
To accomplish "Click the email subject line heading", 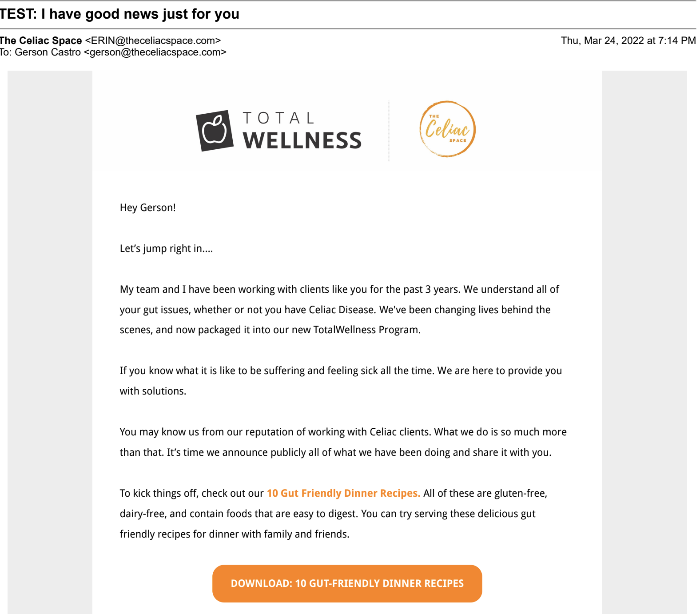I will pyautogui.click(x=120, y=14).
